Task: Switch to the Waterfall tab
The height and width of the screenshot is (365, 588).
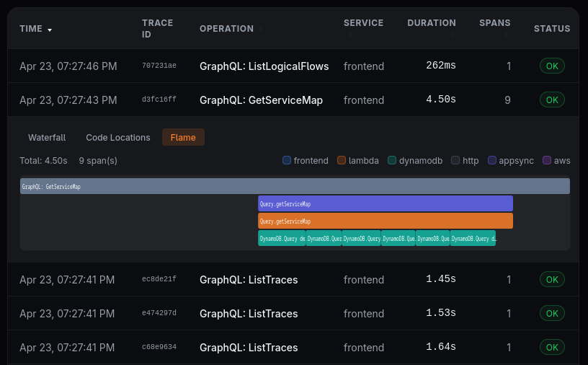Action: (x=47, y=138)
